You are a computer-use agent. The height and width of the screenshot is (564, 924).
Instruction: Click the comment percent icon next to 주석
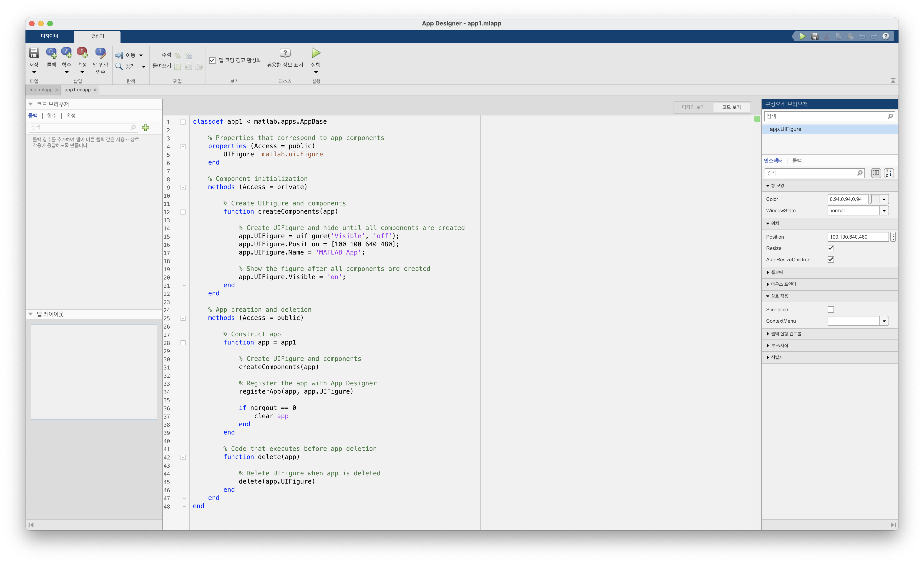point(178,55)
